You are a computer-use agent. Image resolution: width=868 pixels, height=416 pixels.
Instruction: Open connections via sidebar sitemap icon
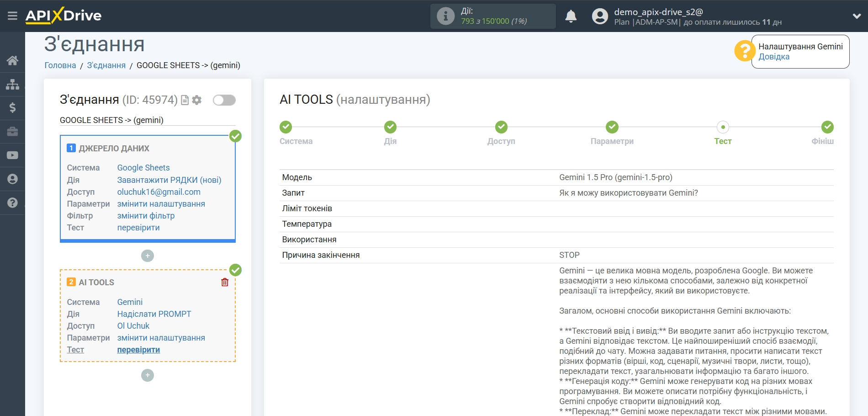12,84
